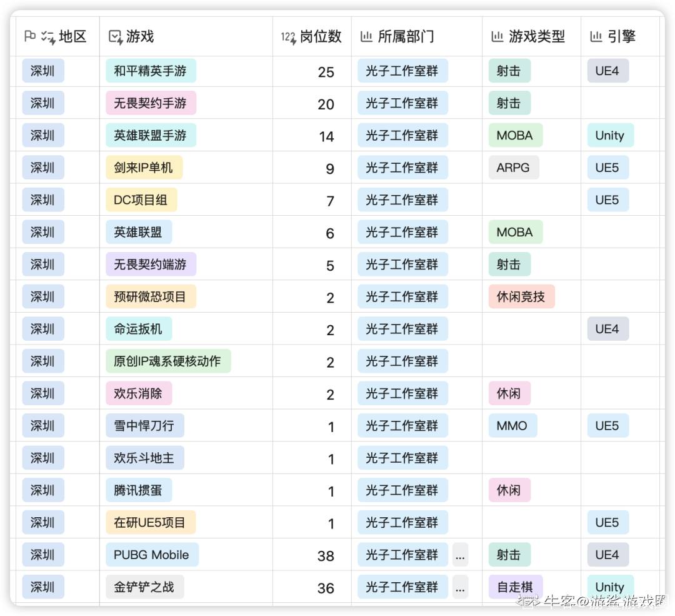675x616 pixels.
Task: Click the ARPG game type tag
Action: (514, 168)
